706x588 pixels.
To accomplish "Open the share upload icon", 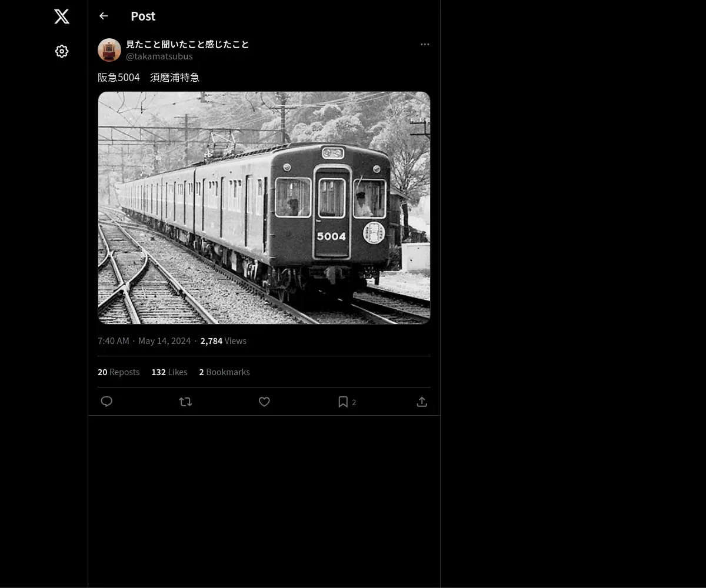I will [x=422, y=402].
